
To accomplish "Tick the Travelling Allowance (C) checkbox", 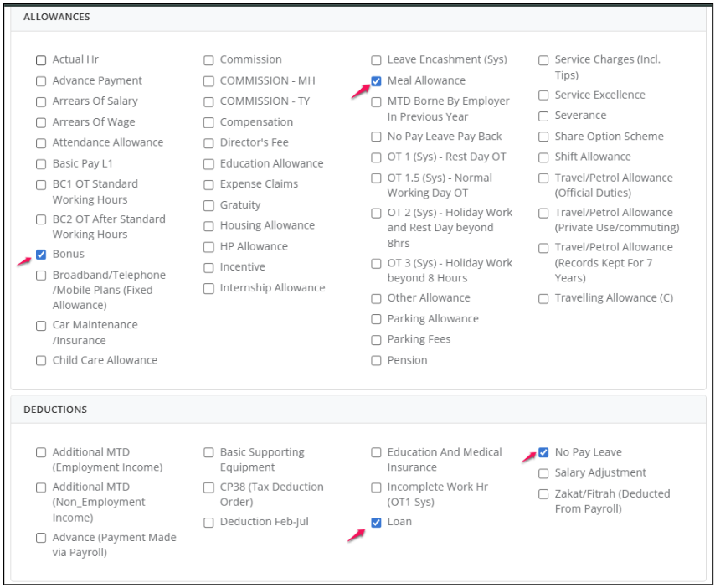I will pyautogui.click(x=543, y=299).
